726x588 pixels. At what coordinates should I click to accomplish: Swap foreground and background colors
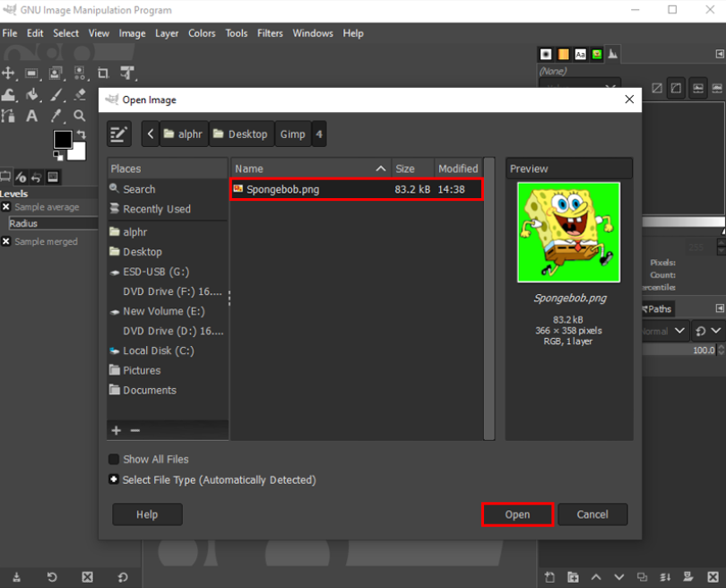[x=83, y=133]
